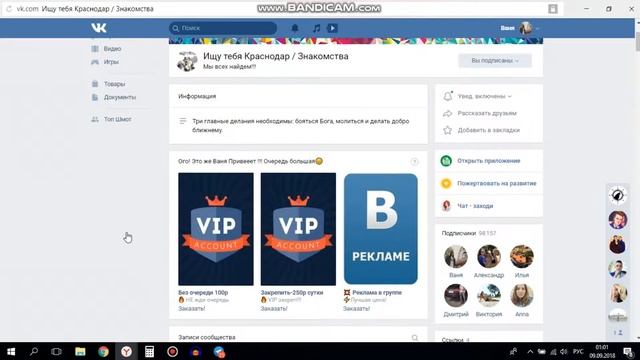Click the video play icon in header
Screen dimensions: 640x360
(332, 28)
